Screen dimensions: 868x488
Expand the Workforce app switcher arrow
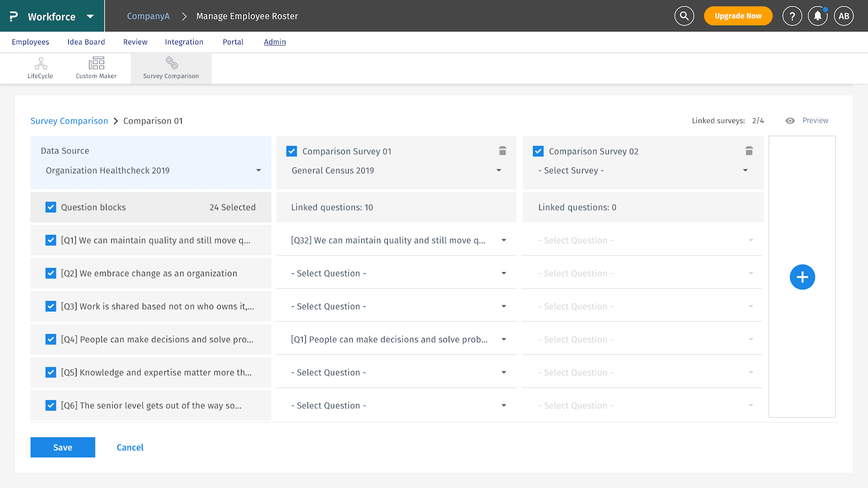tap(90, 16)
